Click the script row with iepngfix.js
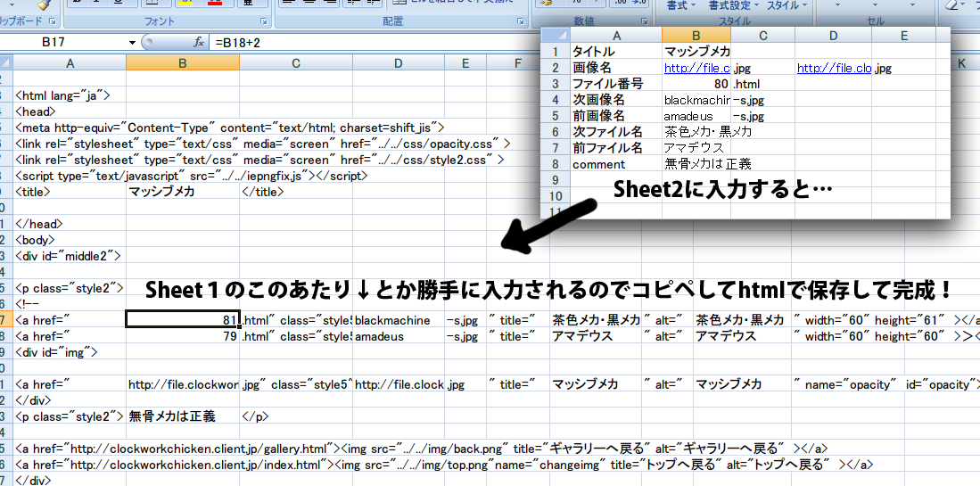The width and height of the screenshot is (980, 486). click(x=192, y=176)
